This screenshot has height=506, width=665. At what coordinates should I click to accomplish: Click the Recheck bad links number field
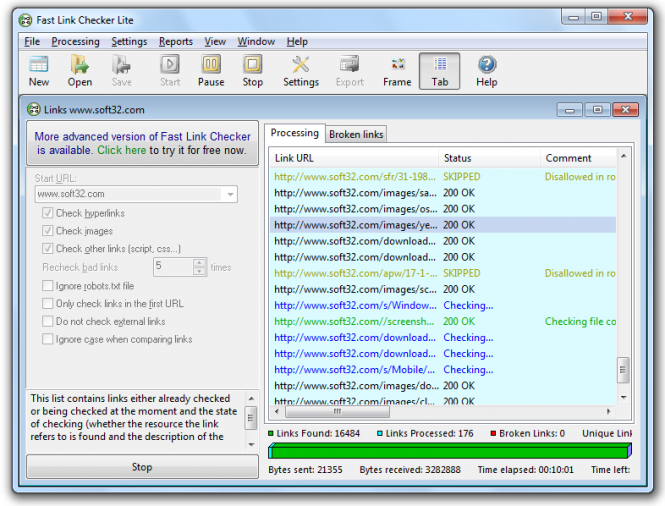click(x=173, y=267)
